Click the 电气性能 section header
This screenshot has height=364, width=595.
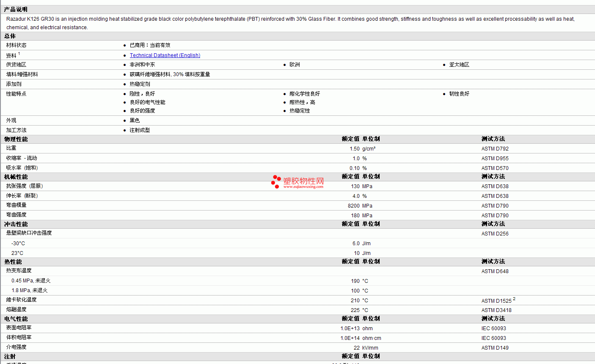[16, 319]
